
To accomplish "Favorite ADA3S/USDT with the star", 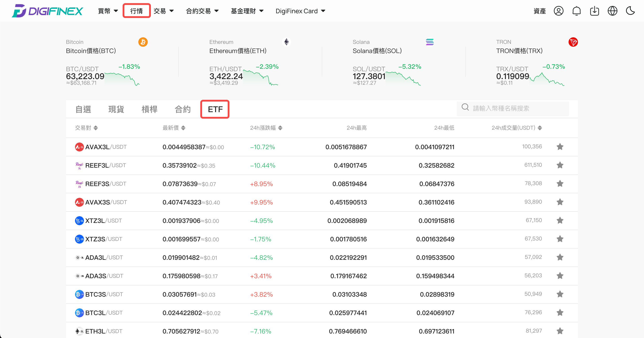I will [560, 276].
